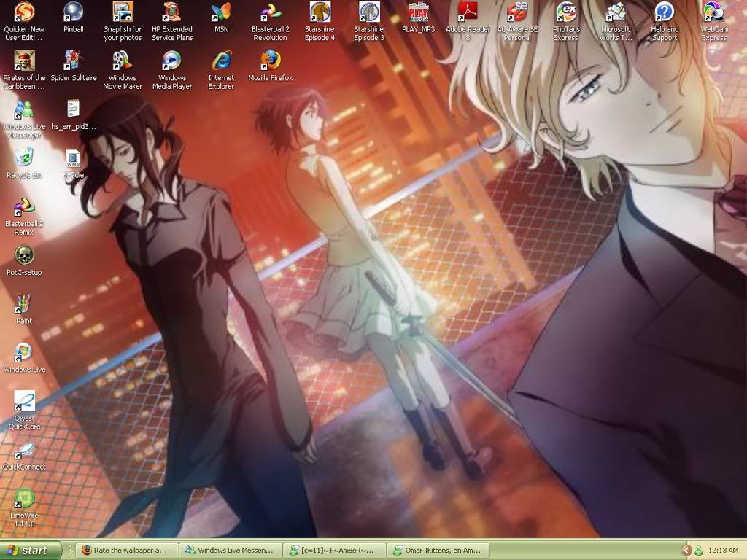747x560 pixels.
Task: Select the FF7die WMV video file
Action: pos(74,163)
